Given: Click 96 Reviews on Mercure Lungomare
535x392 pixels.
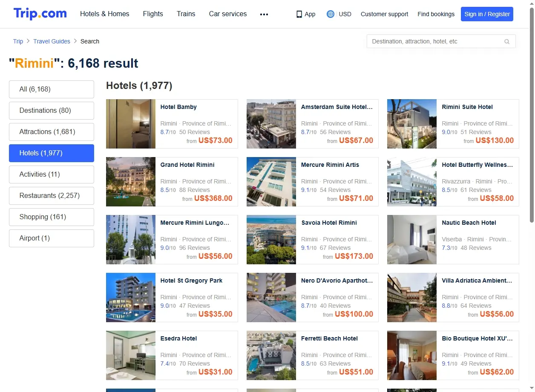Looking at the screenshot, I should click(x=195, y=248).
